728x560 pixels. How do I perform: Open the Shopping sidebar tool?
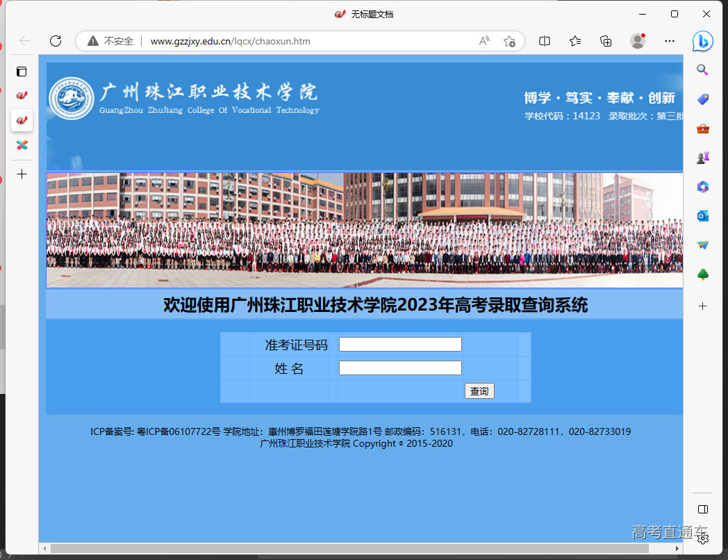click(702, 99)
